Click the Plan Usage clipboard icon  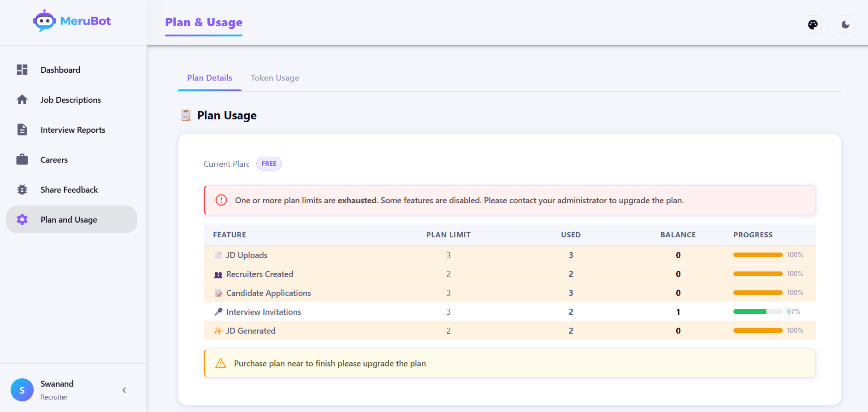click(186, 115)
